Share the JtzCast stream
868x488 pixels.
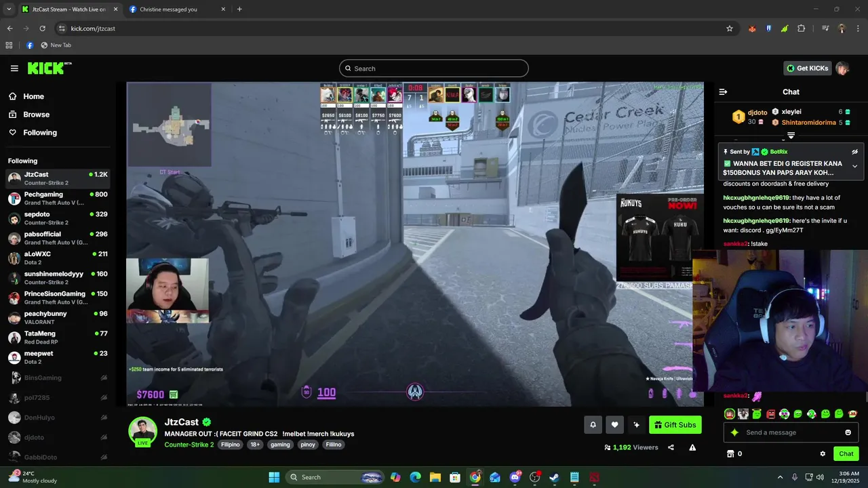(x=671, y=447)
